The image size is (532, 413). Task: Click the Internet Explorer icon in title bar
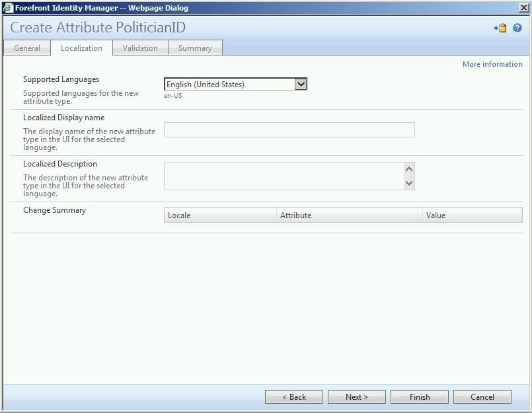click(7, 8)
